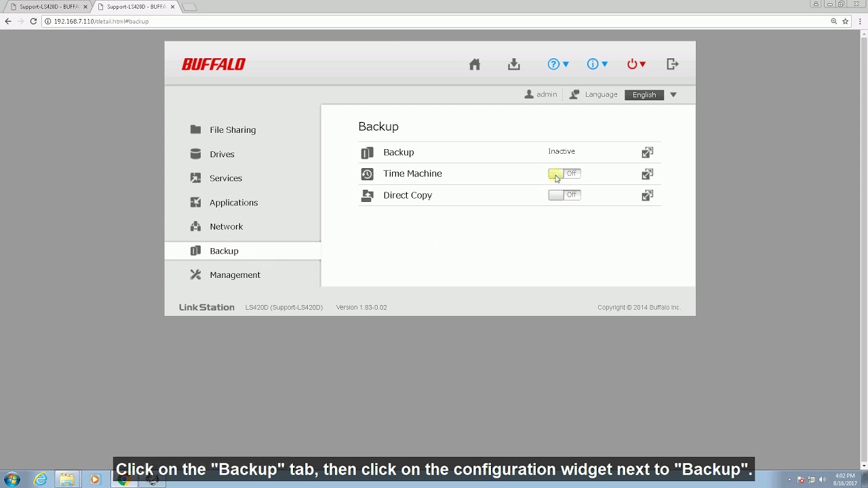Click the File Sharing folder icon
This screenshot has width=868, height=488.
click(x=195, y=129)
